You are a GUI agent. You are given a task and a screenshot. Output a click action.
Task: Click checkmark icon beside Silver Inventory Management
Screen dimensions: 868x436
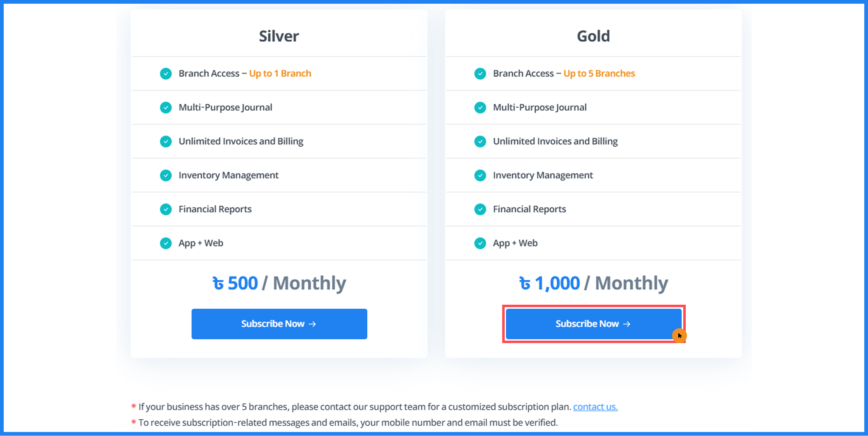tap(166, 175)
